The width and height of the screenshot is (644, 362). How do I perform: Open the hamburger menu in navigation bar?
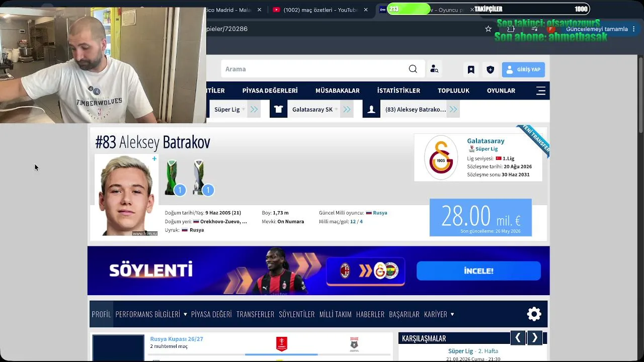pos(541,90)
